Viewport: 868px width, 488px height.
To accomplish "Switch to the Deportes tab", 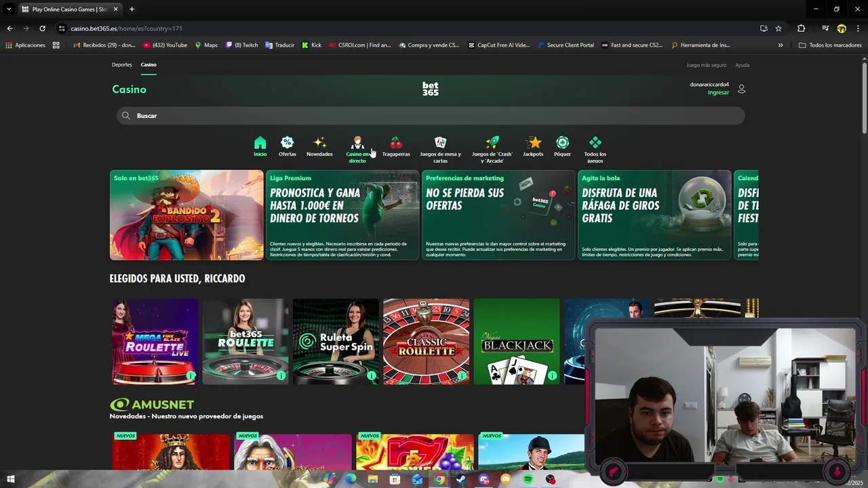I will tap(122, 65).
